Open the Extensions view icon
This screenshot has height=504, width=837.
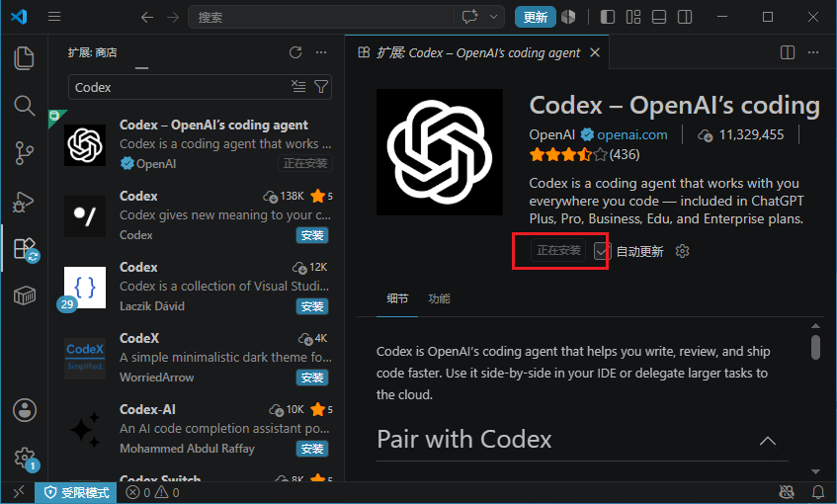(25, 249)
